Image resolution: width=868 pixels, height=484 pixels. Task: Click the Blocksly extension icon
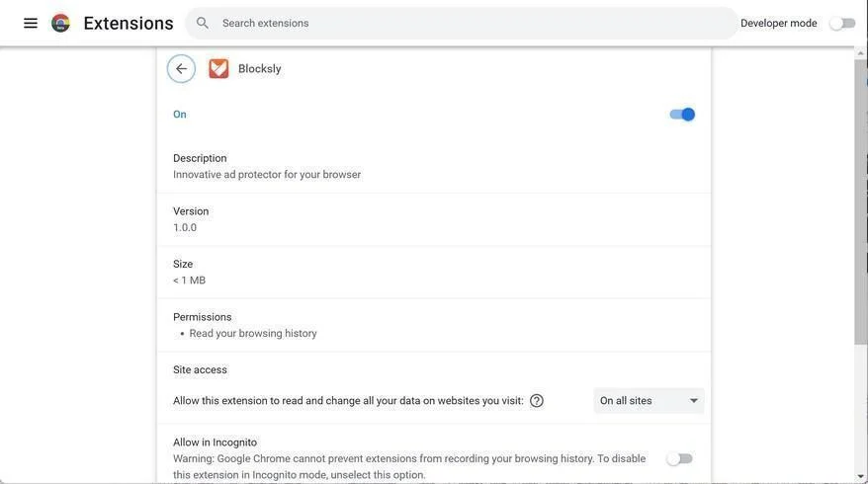pos(218,68)
